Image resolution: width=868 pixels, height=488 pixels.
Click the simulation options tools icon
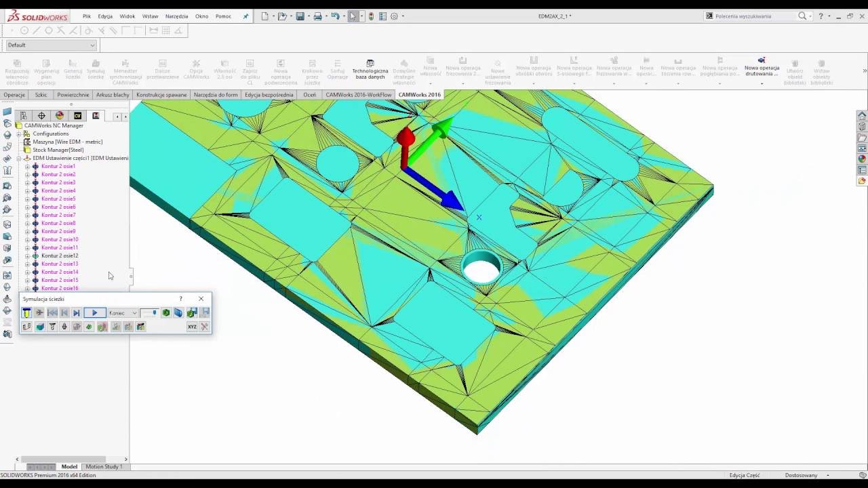[205, 327]
